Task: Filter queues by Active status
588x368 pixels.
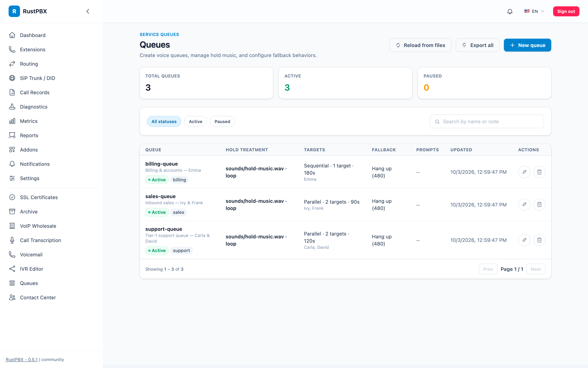Action: (196, 121)
